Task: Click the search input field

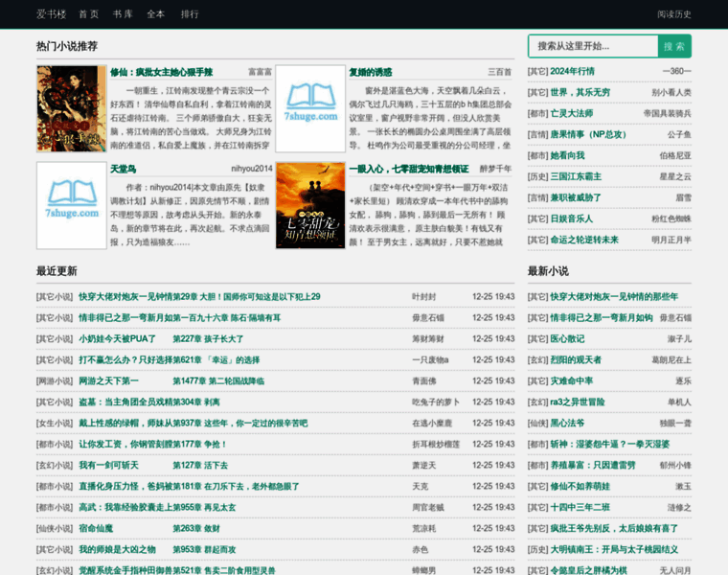Action: [x=594, y=46]
